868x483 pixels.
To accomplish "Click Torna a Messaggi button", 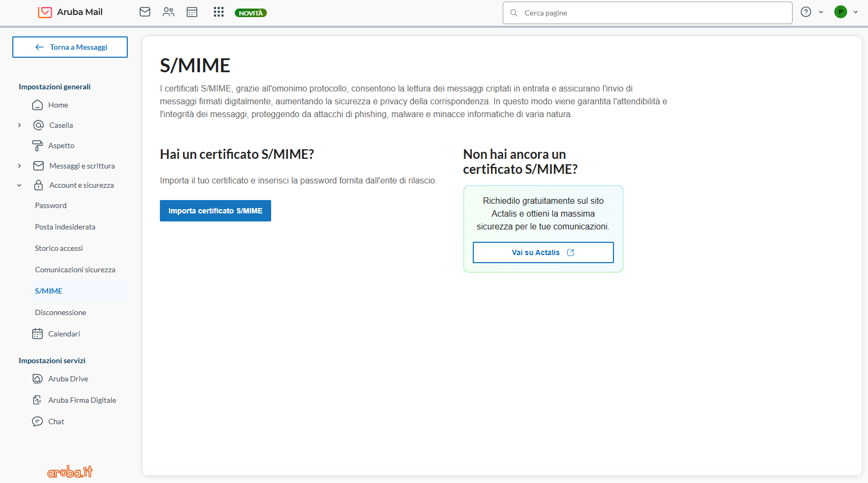I will tap(70, 47).
